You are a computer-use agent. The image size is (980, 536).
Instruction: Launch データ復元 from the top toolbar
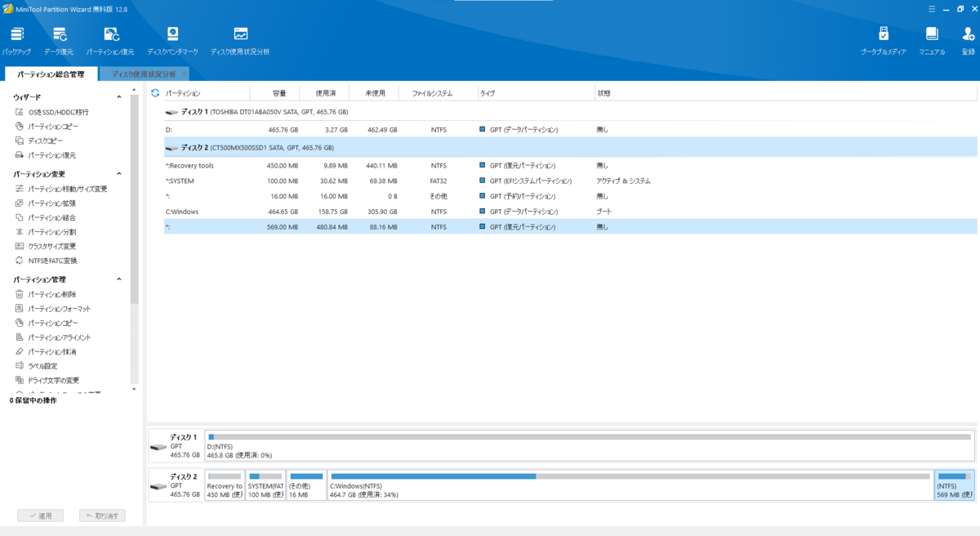[59, 41]
